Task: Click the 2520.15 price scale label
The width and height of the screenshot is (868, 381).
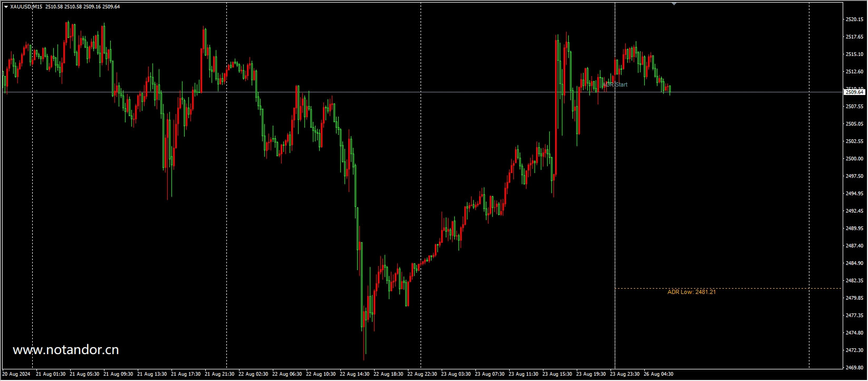Action: (x=854, y=20)
